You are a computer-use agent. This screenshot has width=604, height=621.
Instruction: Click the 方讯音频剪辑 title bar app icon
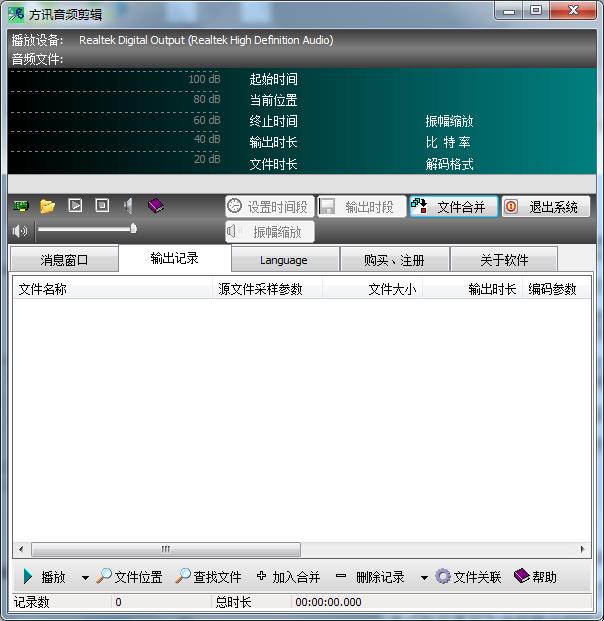[x=16, y=15]
